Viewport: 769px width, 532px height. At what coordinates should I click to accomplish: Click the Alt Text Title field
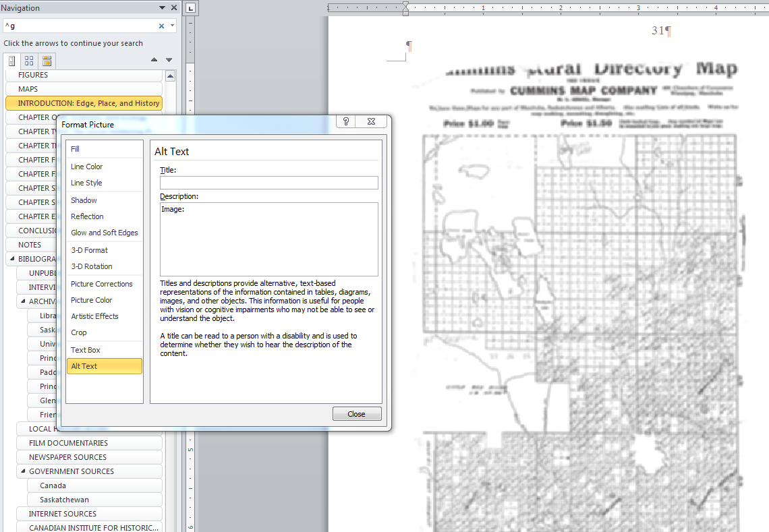pyautogui.click(x=268, y=183)
